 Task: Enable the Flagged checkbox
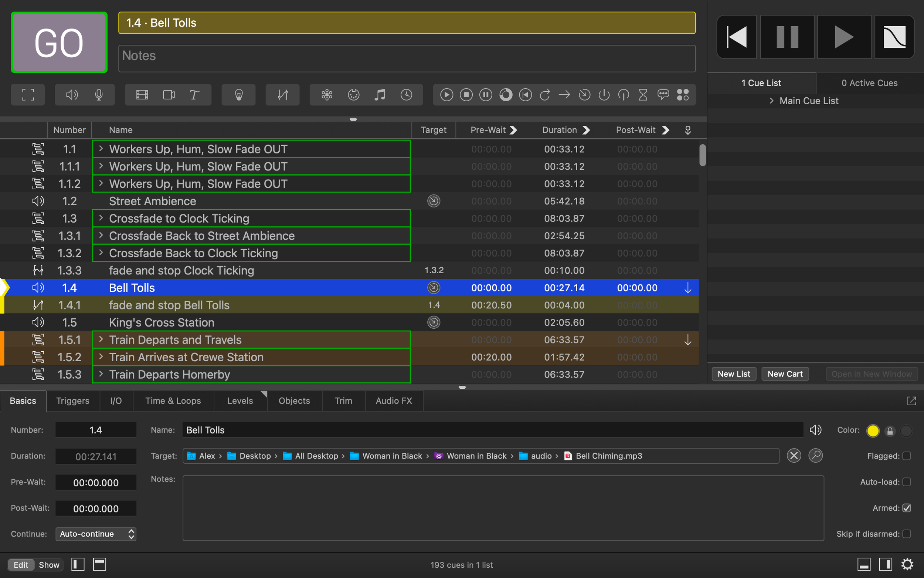(907, 456)
